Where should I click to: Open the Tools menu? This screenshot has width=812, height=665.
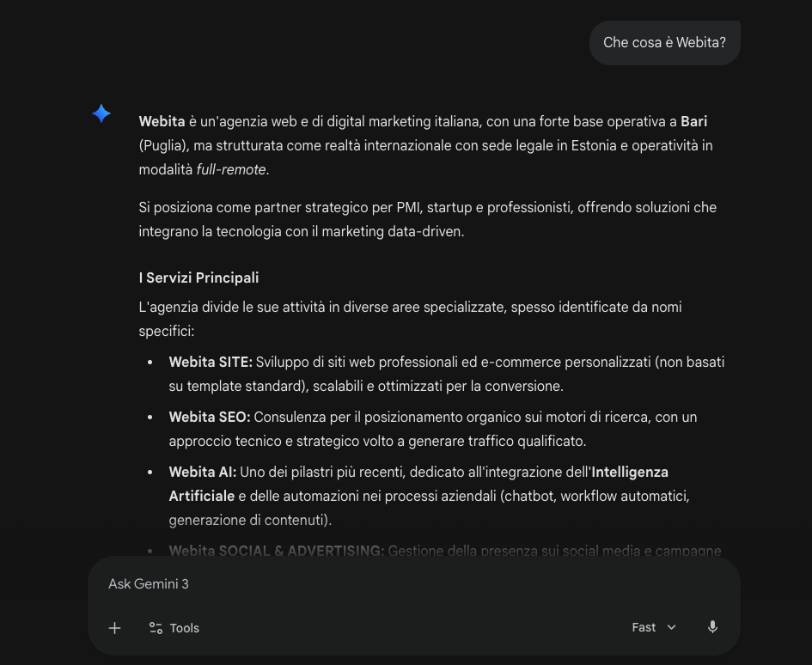174,628
